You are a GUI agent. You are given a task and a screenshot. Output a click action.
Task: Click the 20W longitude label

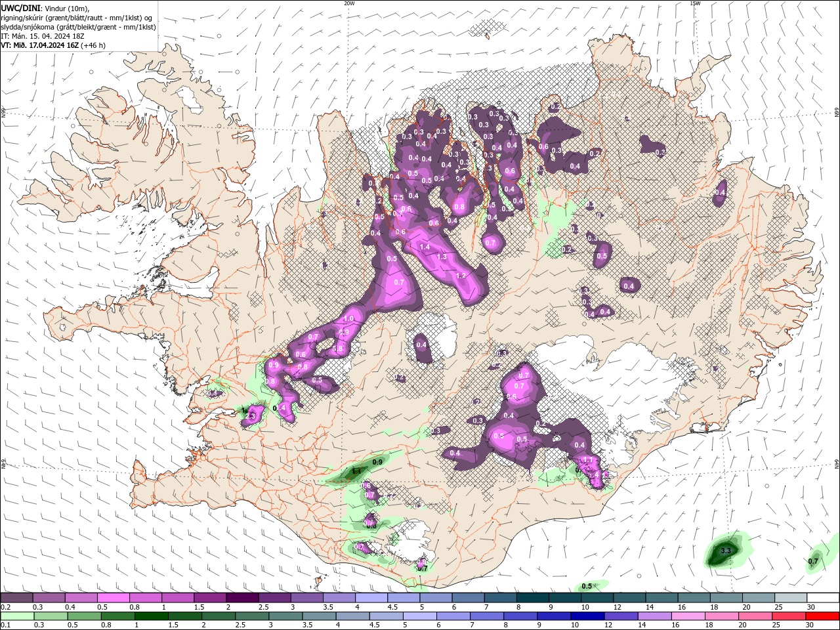click(x=349, y=3)
